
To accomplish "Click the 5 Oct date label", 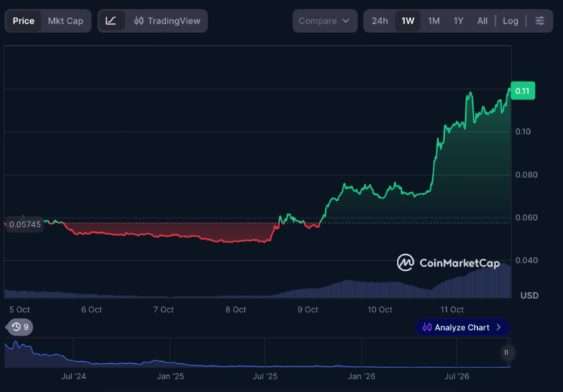I will [x=20, y=310].
